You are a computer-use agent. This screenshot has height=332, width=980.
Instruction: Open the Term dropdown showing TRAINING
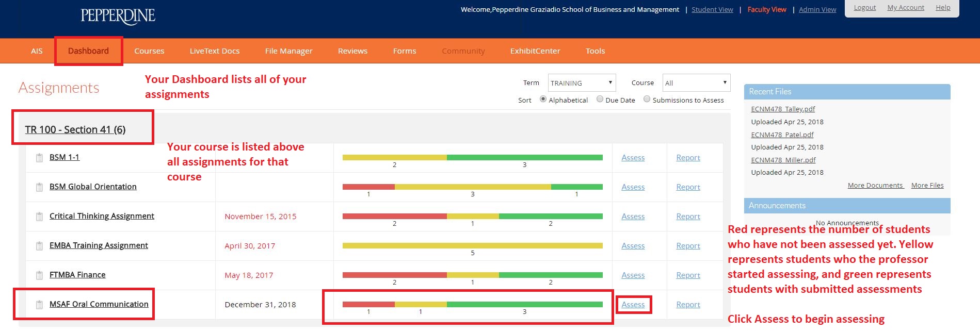[582, 83]
